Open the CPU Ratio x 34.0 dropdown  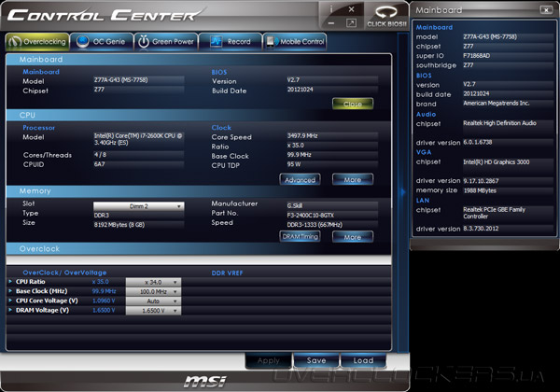153,282
